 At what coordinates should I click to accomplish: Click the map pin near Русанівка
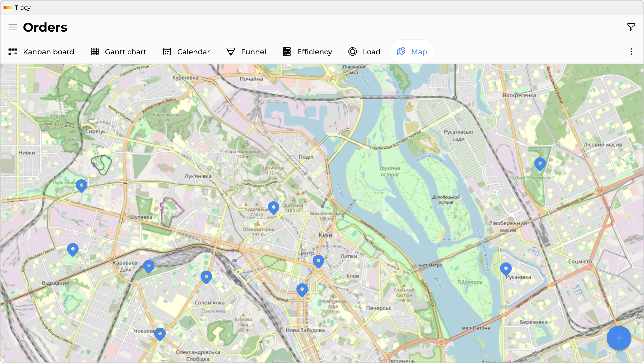click(x=506, y=268)
